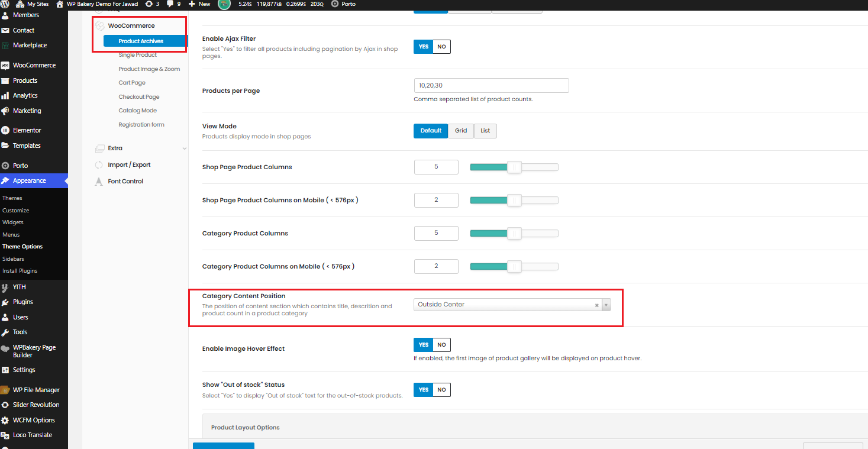Open the My Sites admin bar menu
This screenshot has width=868, height=449.
point(33,4)
